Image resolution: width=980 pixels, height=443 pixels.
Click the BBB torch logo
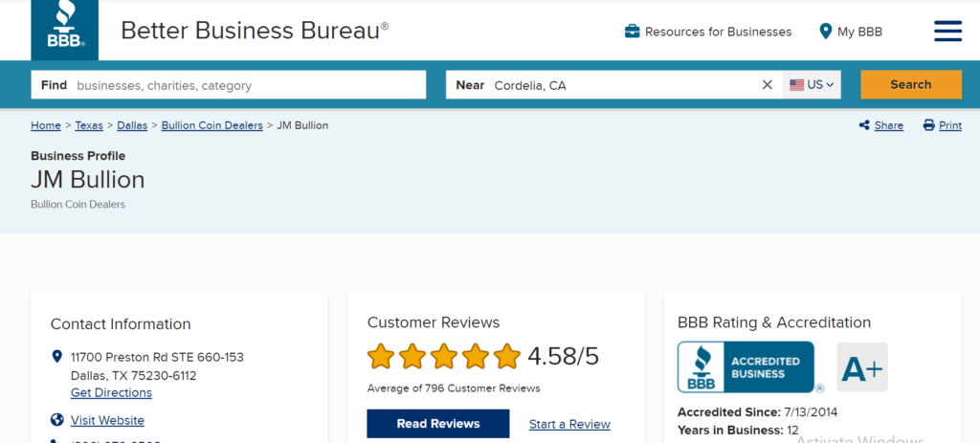[x=64, y=30]
